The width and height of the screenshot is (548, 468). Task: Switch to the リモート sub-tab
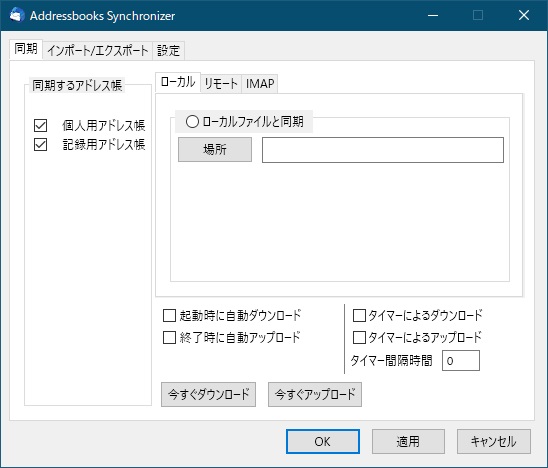[221, 84]
